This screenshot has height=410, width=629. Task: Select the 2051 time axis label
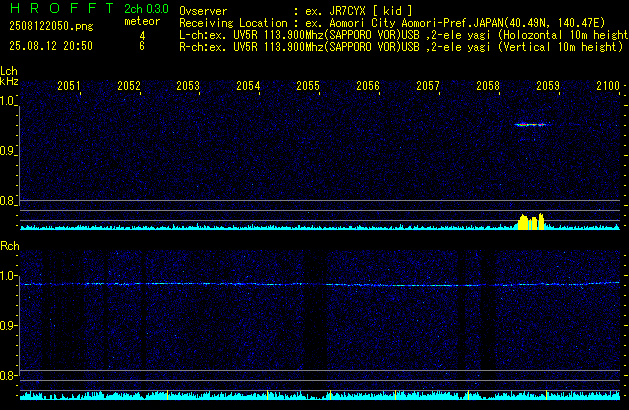click(69, 85)
